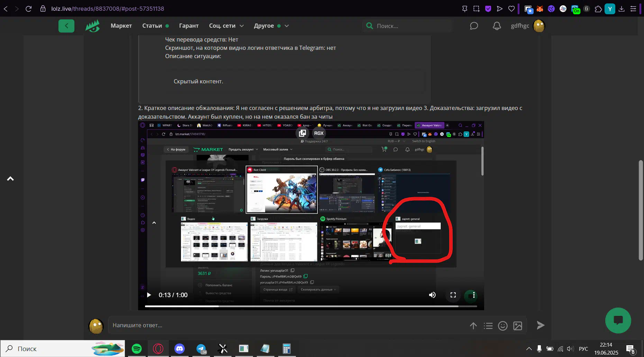Open the Lite extension icon
Screen dimensions: 644x357
coord(563,9)
